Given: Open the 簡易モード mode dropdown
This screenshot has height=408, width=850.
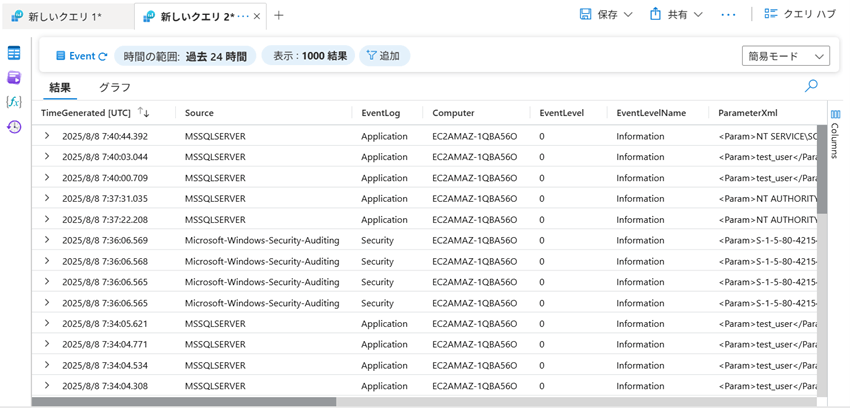Looking at the screenshot, I should click(x=785, y=57).
